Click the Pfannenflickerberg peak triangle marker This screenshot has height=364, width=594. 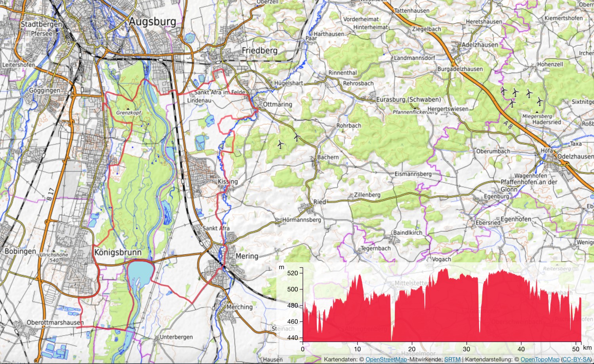[415, 107]
